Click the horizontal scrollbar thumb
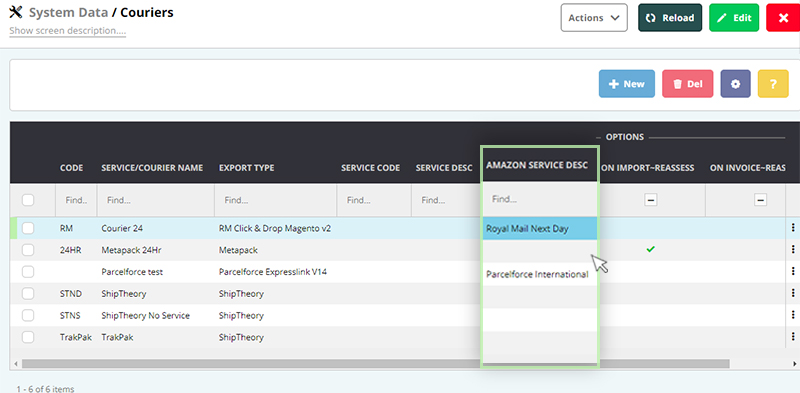 (376, 363)
